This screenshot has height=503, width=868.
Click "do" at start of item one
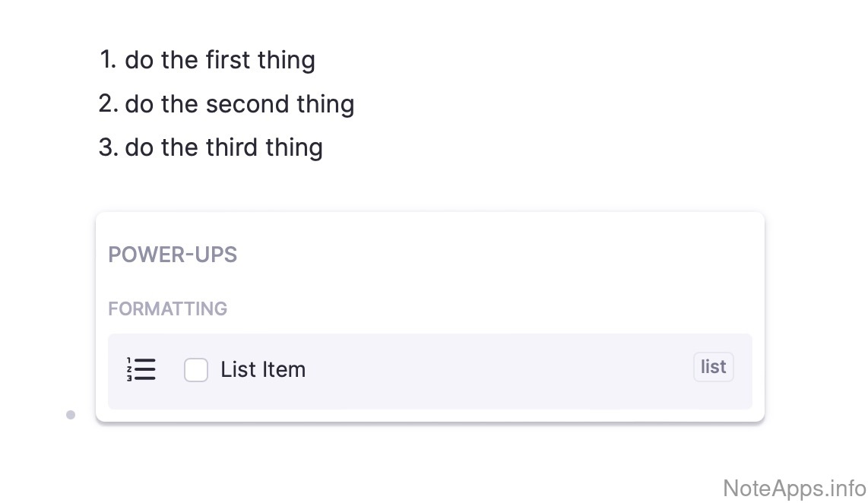tap(139, 60)
